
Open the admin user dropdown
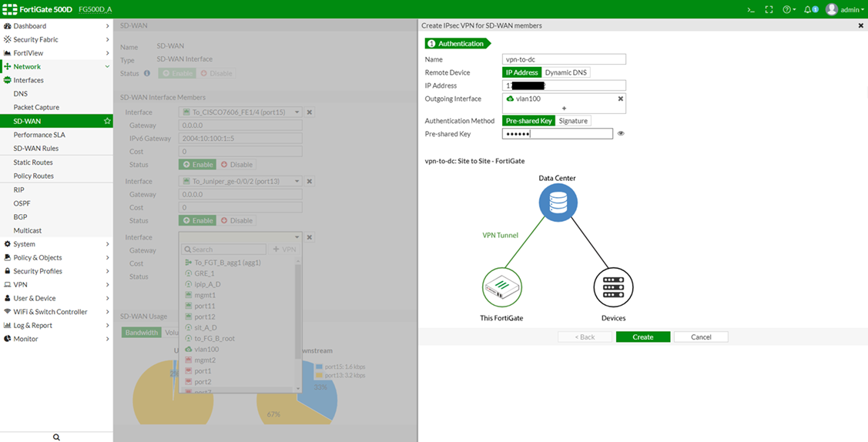pyautogui.click(x=845, y=10)
